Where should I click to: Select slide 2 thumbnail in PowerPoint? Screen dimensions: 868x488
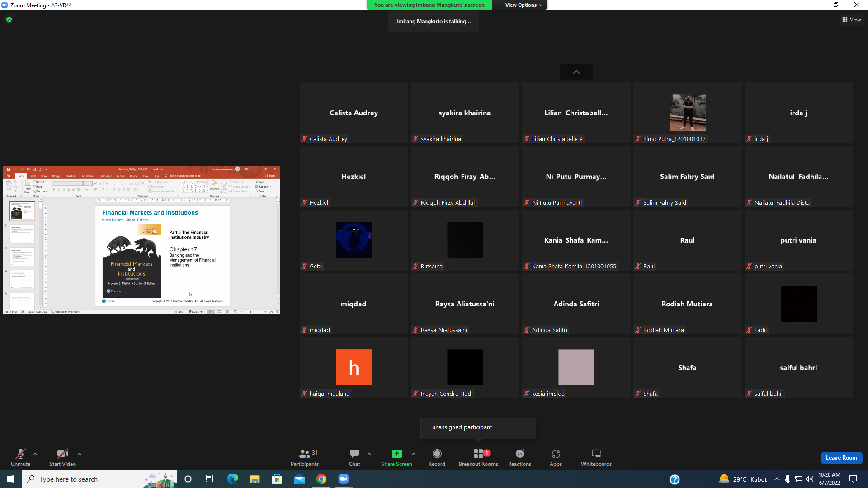pyautogui.click(x=23, y=234)
